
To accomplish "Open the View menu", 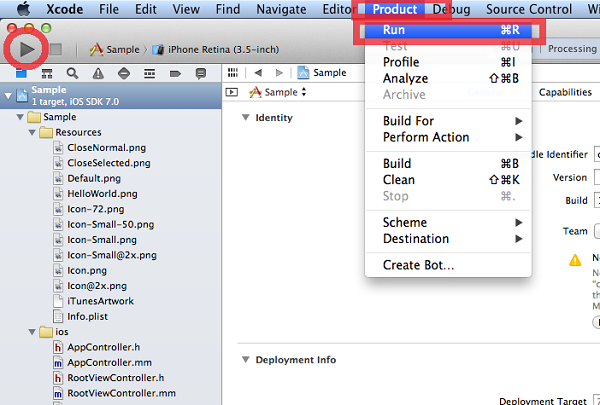I will [186, 9].
